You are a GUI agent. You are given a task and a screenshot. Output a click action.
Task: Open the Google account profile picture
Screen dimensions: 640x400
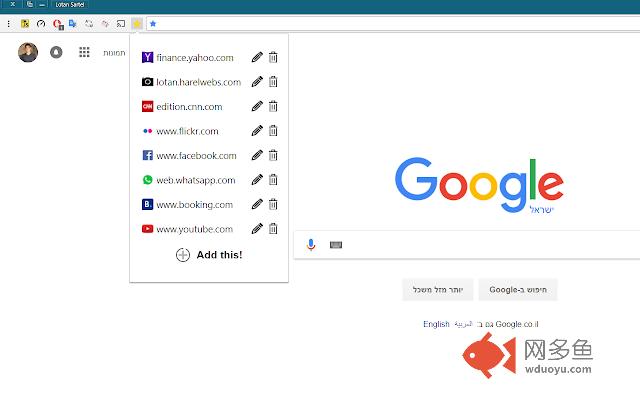click(x=28, y=52)
